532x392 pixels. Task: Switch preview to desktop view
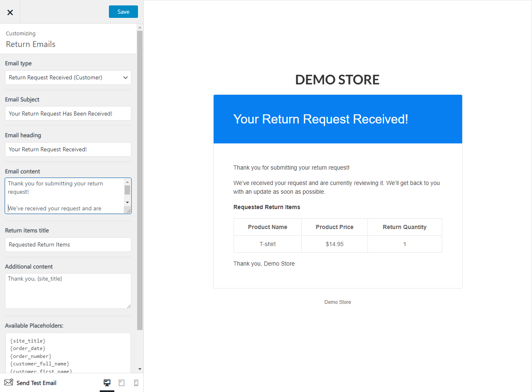pyautogui.click(x=107, y=382)
